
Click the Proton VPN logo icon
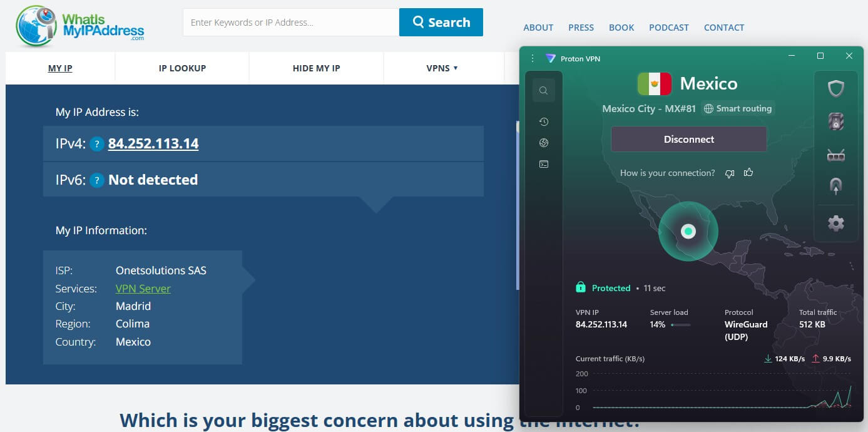(x=550, y=58)
